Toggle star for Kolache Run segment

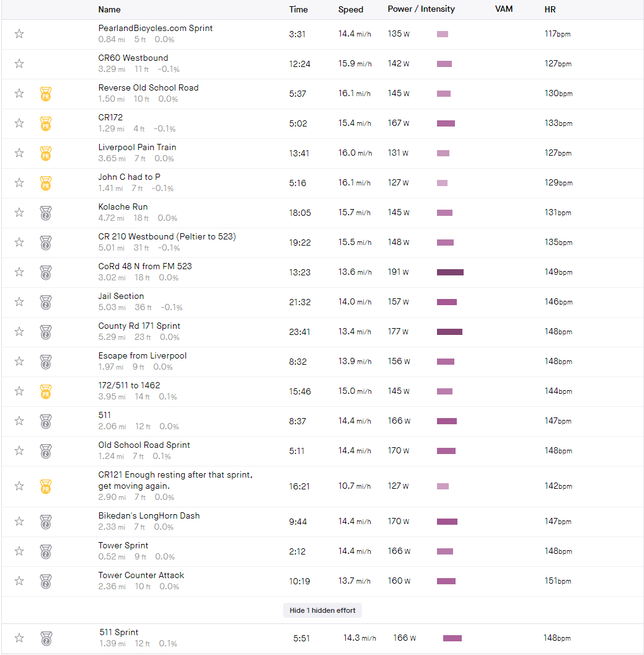point(19,213)
